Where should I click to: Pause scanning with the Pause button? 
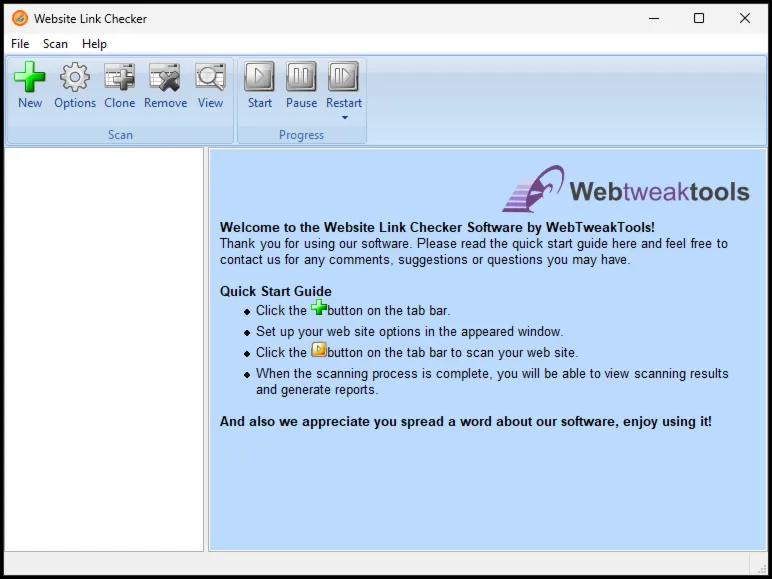[301, 76]
